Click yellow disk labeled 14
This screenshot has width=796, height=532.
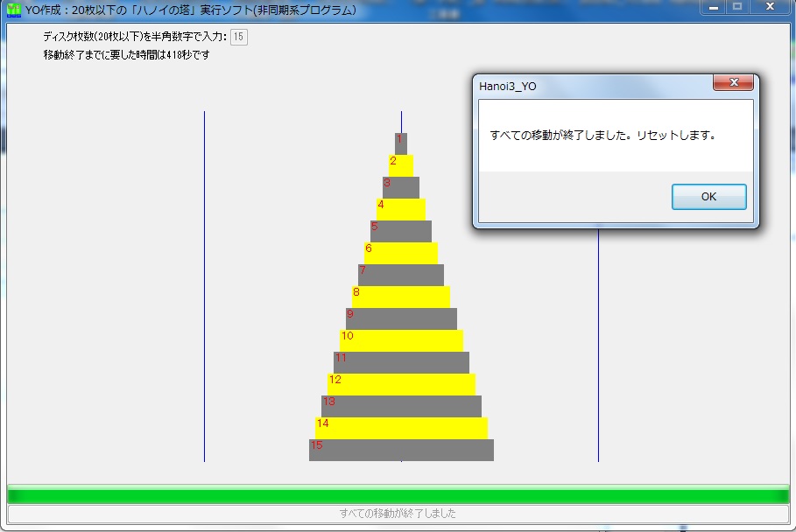[401, 428]
